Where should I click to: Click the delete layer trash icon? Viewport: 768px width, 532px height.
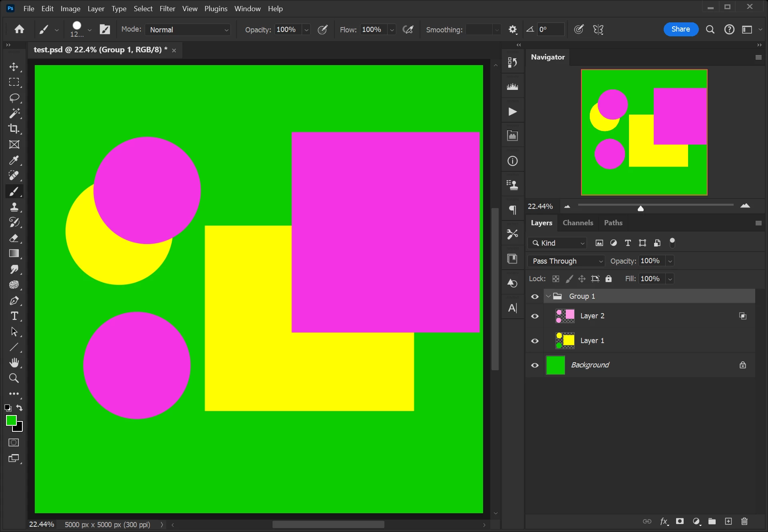744,521
